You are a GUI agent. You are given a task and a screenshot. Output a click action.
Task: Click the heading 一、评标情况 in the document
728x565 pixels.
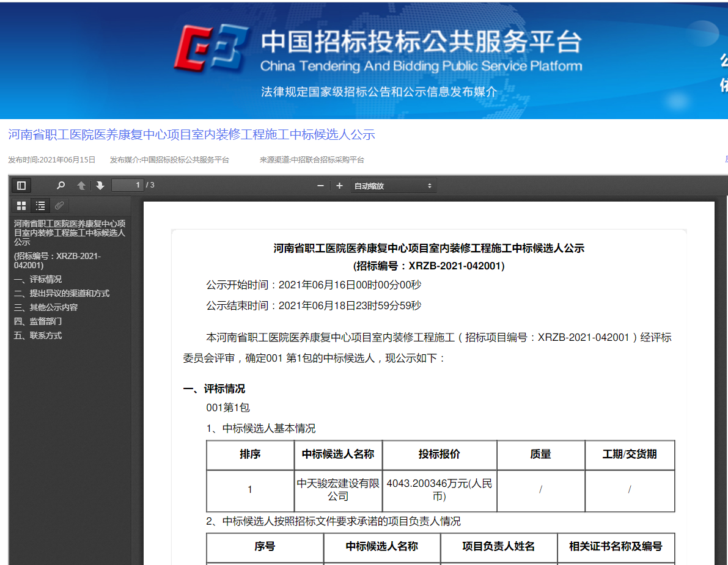(x=214, y=388)
